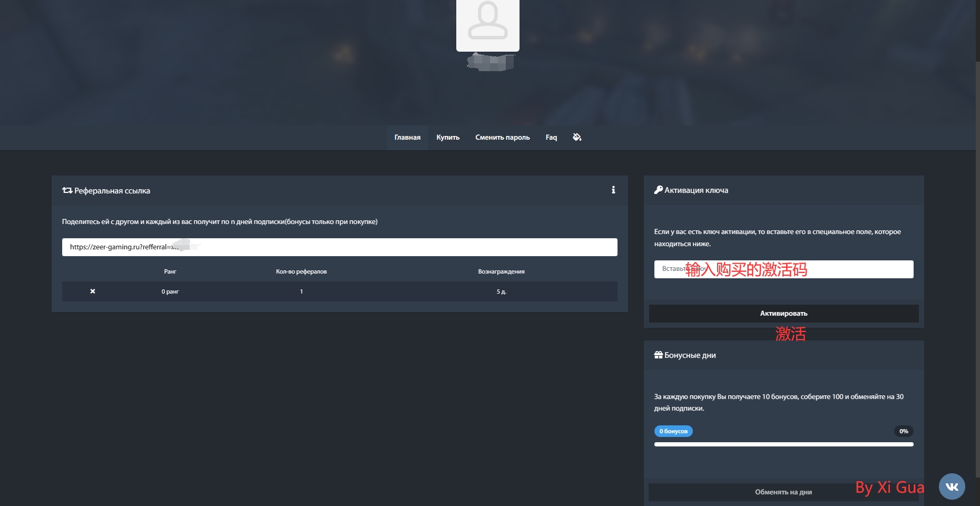Open the VK chat widget
The height and width of the screenshot is (506, 980).
[952, 486]
